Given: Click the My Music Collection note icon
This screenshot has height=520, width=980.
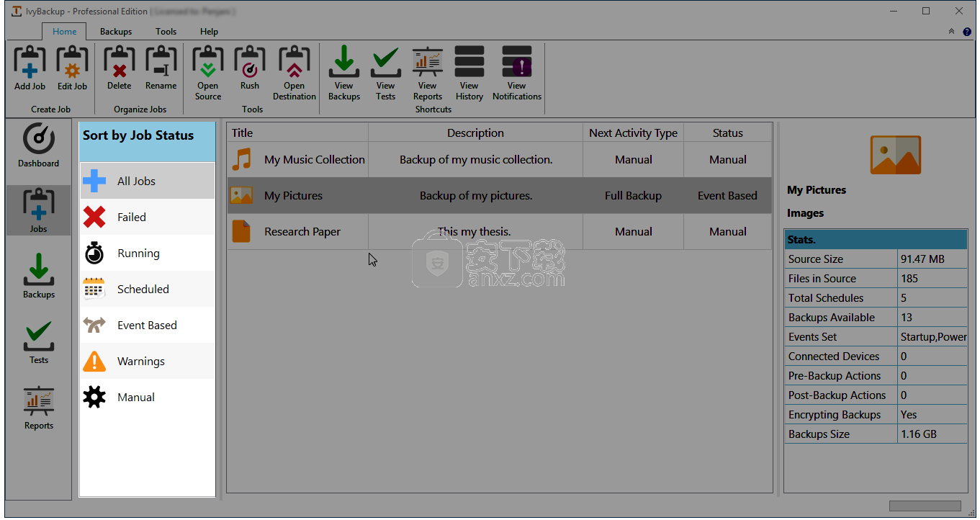Looking at the screenshot, I should point(242,159).
